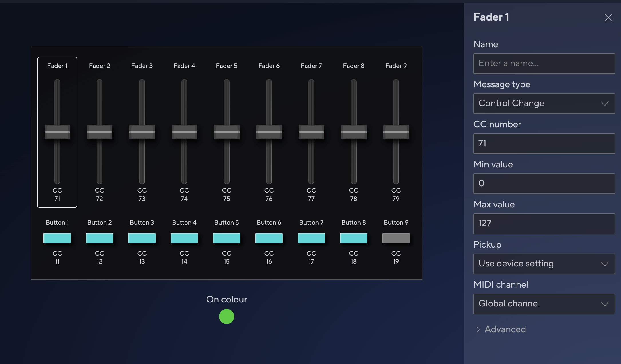Open the green On colour swatch

[x=227, y=316]
